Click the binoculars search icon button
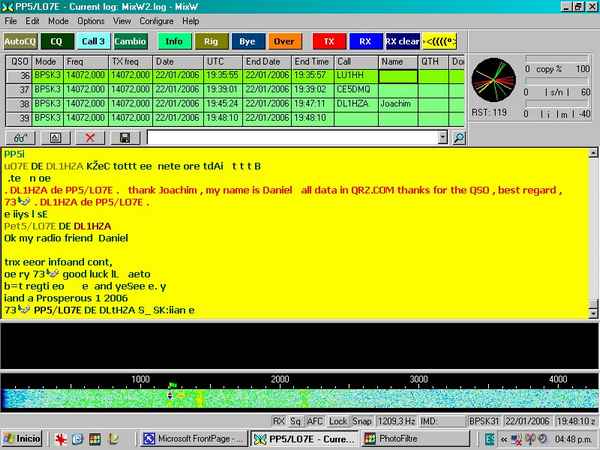Viewport: 600px width, 450px height. [21, 138]
